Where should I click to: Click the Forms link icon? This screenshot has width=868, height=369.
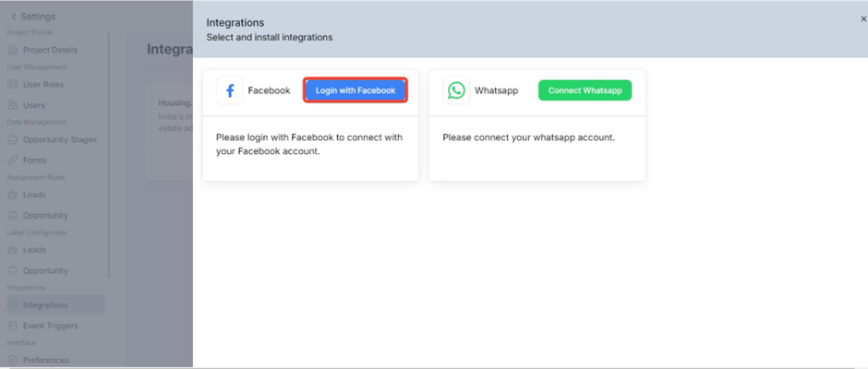coord(13,160)
